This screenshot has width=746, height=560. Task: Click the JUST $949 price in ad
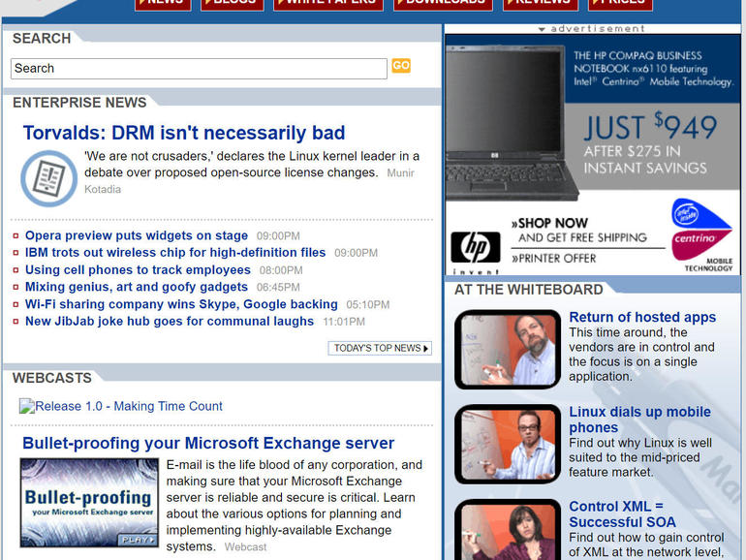tap(650, 127)
